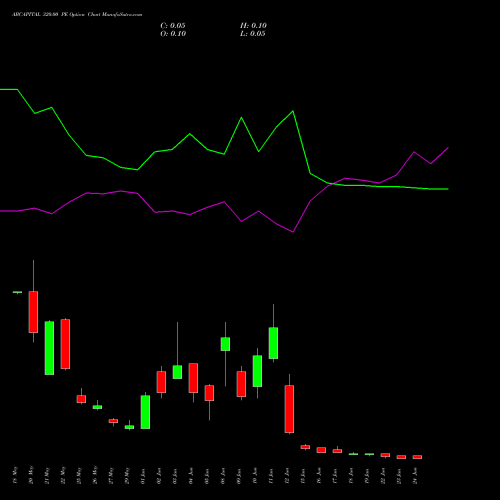500x500 pixels.
Task: Click the green candle above '01 Jun'
Action: click(x=145, y=412)
